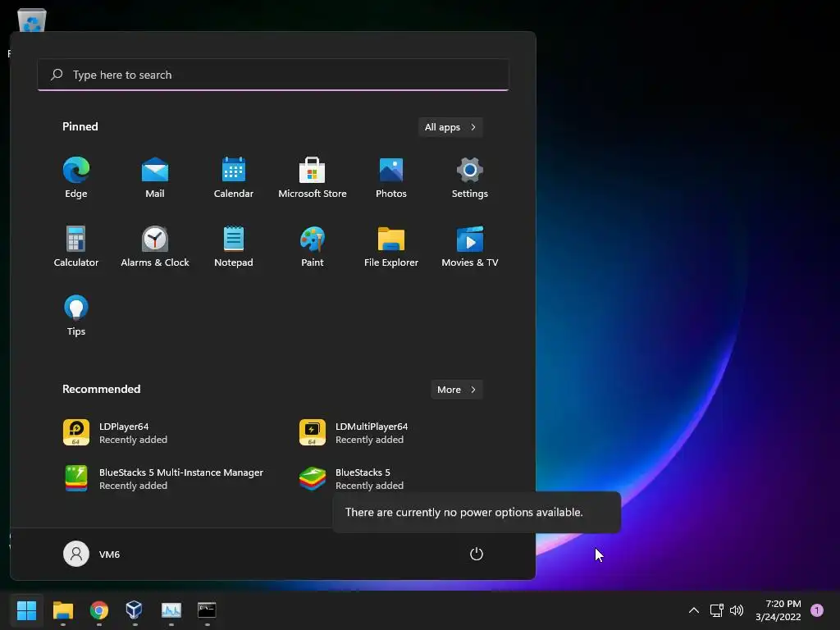Open the Settings gear app

click(x=470, y=178)
